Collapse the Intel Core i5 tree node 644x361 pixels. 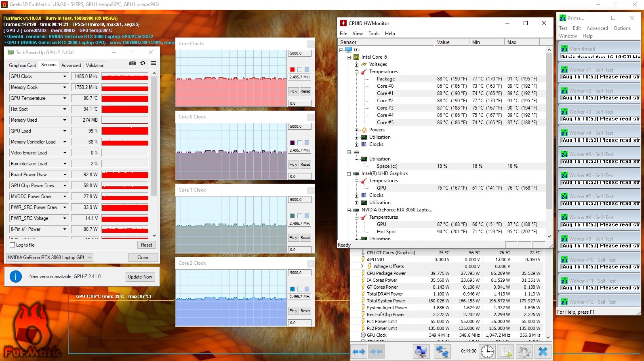349,57
